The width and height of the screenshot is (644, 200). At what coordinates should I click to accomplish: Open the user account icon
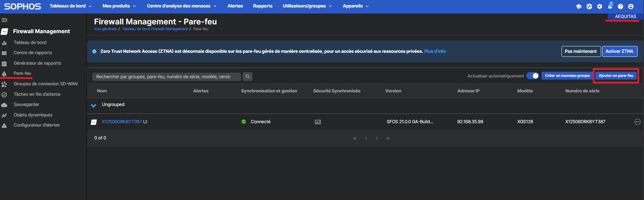[x=631, y=6]
